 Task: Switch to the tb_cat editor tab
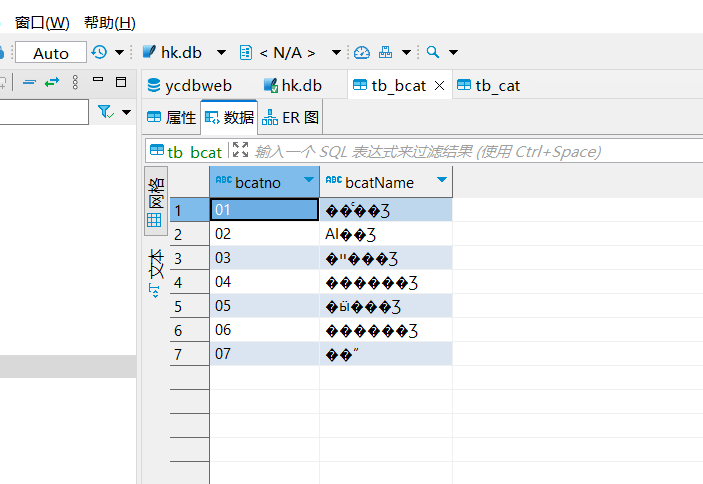click(x=489, y=85)
